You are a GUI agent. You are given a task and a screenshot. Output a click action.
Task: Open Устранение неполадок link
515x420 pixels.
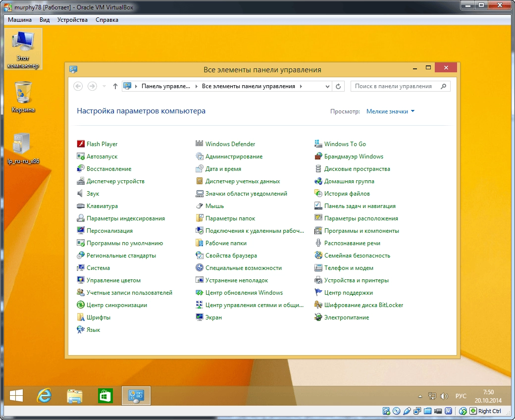point(237,280)
